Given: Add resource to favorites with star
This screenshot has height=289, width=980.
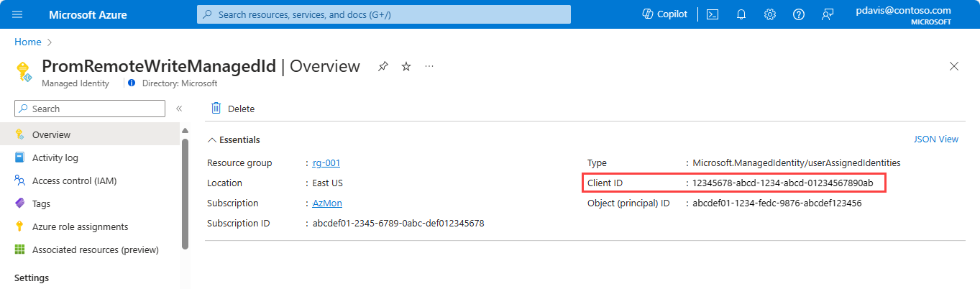Looking at the screenshot, I should coord(406,66).
